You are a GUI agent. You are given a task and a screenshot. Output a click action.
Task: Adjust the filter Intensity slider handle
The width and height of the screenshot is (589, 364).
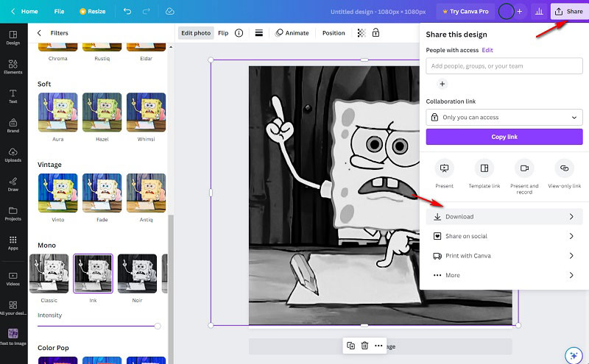point(158,326)
